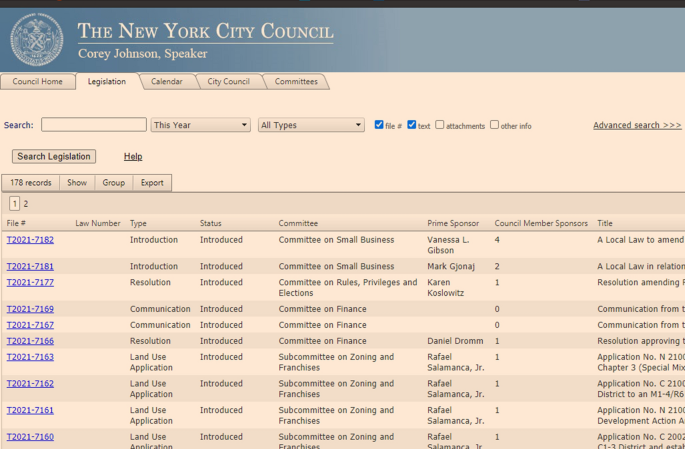685x449 pixels.
Task: Open the Committees tab
Action: [x=296, y=82]
